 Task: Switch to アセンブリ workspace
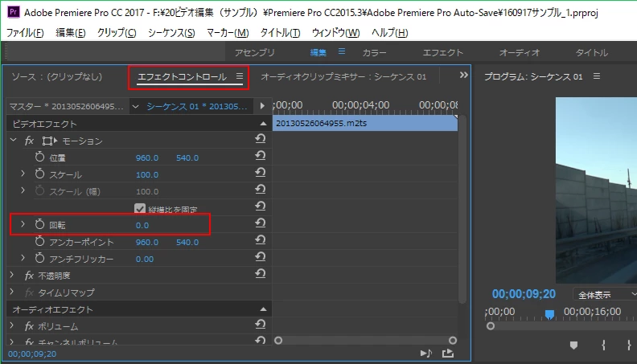click(x=255, y=53)
